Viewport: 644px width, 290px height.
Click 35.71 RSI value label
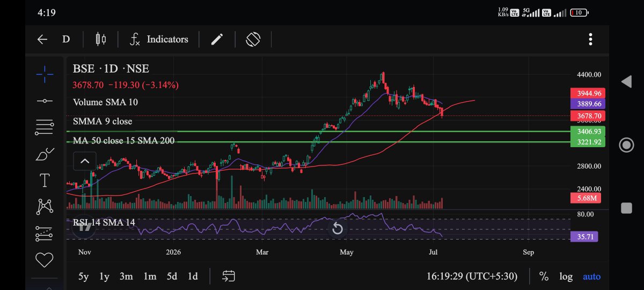[584, 237]
